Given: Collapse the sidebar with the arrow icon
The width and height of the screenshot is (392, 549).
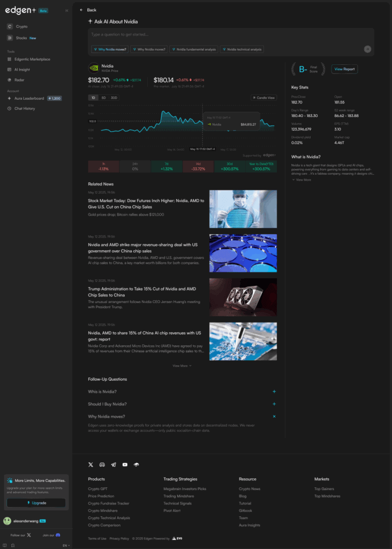Looking at the screenshot, I should point(67,11).
